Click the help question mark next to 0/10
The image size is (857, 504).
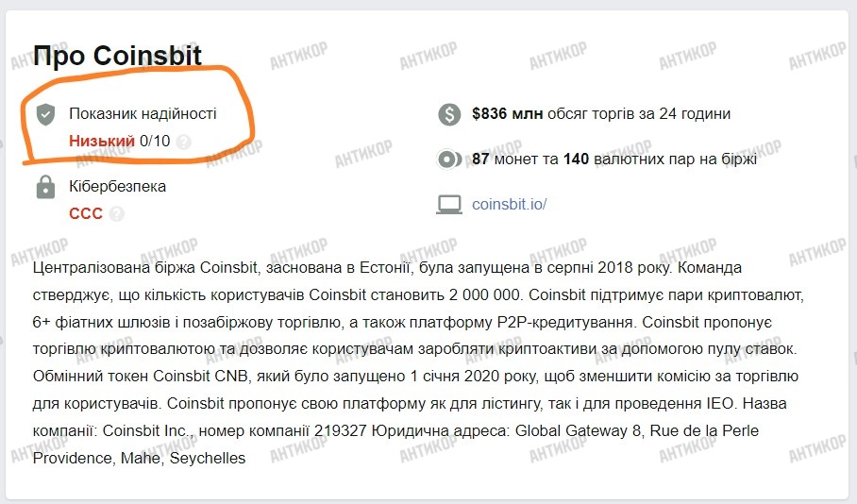tap(184, 142)
